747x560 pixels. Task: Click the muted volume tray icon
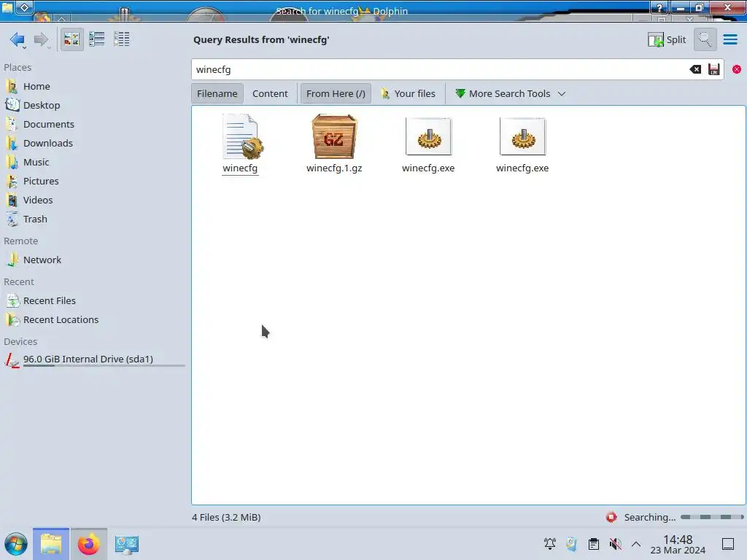pos(616,544)
